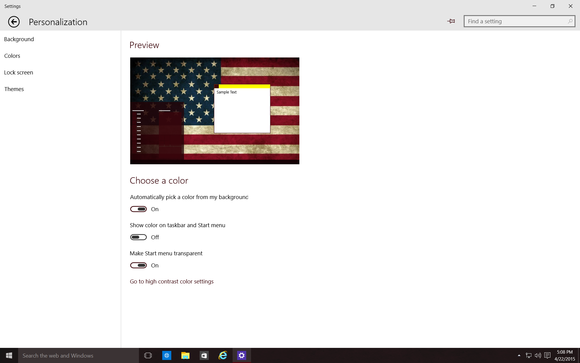The width and height of the screenshot is (580, 363).
Task: Show hidden tray icons arrow
Action: pos(519,356)
